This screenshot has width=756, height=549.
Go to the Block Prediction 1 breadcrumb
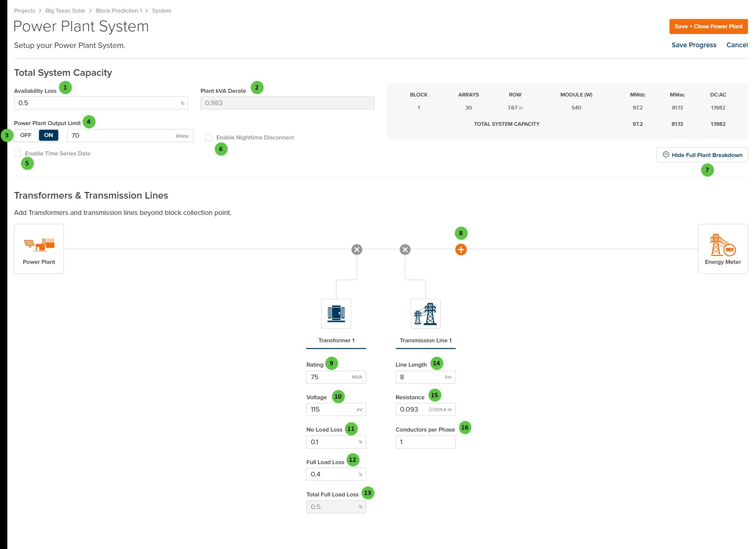[x=118, y=11]
